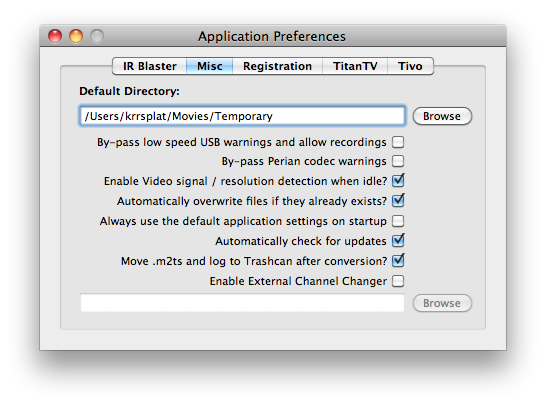This screenshot has height=405, width=546.
Task: Disable video signal detection when idle
Action: pos(398,181)
